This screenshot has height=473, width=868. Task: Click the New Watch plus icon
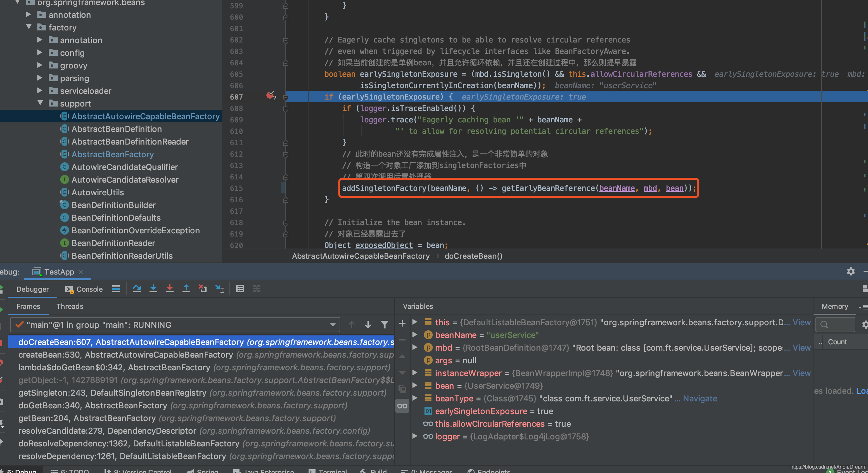[402, 323]
